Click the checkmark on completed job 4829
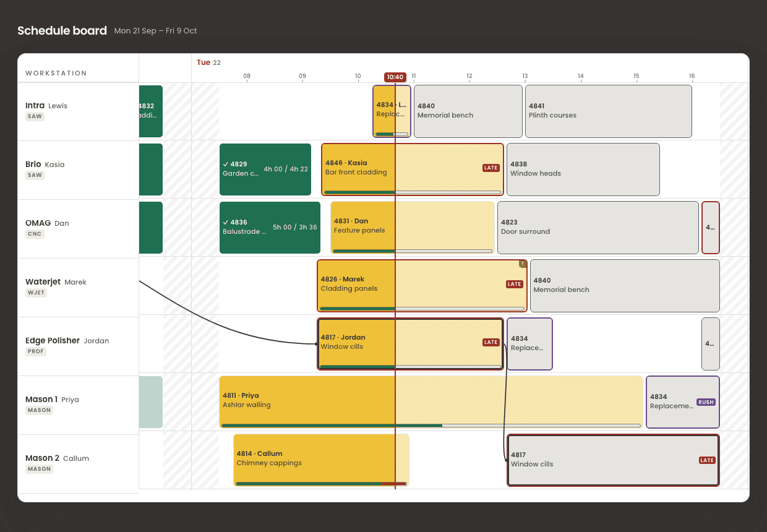The height and width of the screenshot is (532, 767). 226,165
